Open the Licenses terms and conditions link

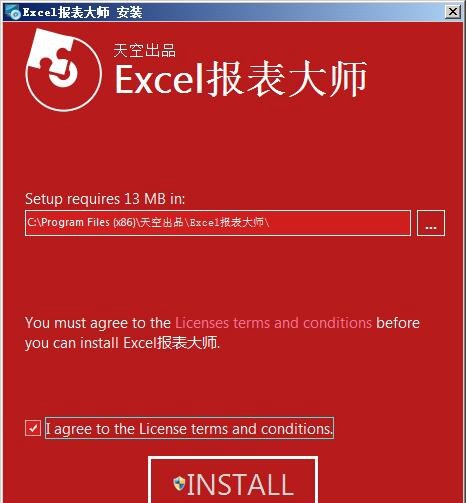pyautogui.click(x=273, y=323)
